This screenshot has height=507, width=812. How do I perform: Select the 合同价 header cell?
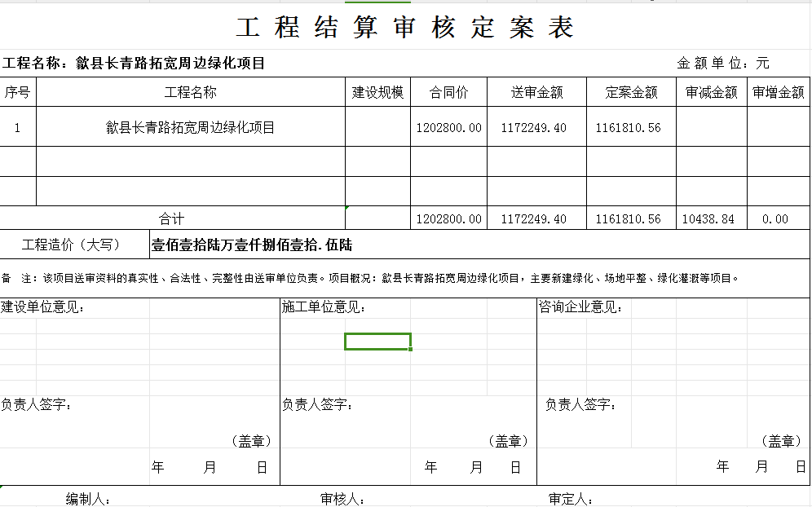point(448,92)
